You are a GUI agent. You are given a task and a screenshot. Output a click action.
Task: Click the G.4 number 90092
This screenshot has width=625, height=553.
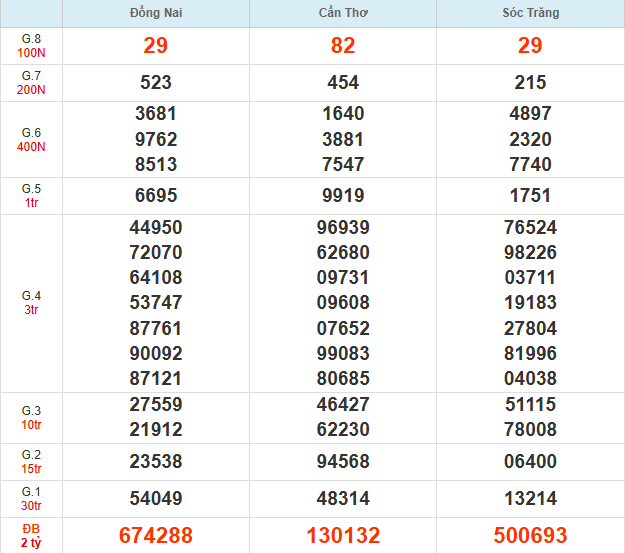(156, 354)
